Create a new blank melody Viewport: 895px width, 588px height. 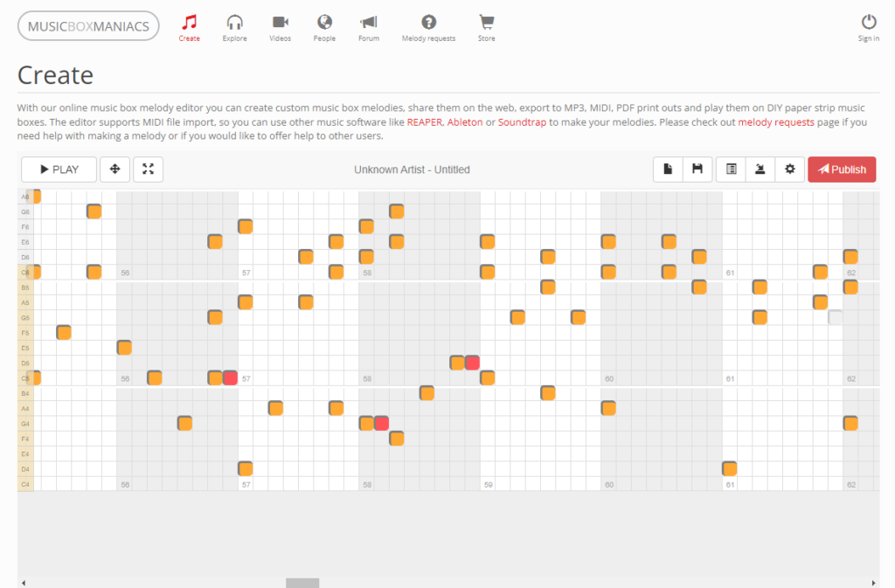pyautogui.click(x=667, y=169)
